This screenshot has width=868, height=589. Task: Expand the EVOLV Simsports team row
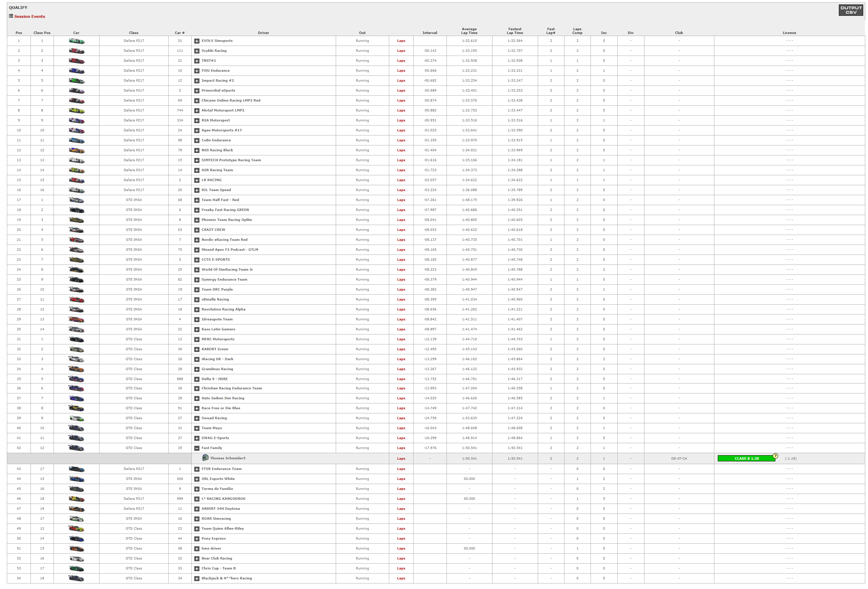click(197, 41)
